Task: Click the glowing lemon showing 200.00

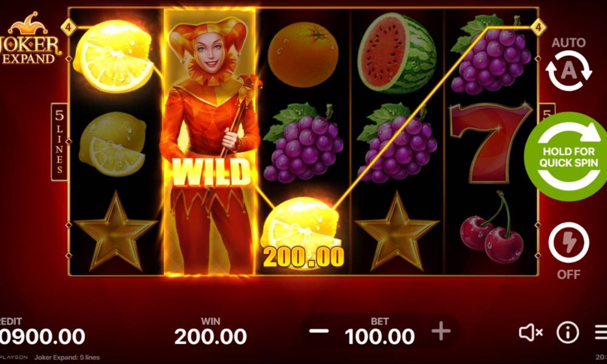Action: click(302, 232)
